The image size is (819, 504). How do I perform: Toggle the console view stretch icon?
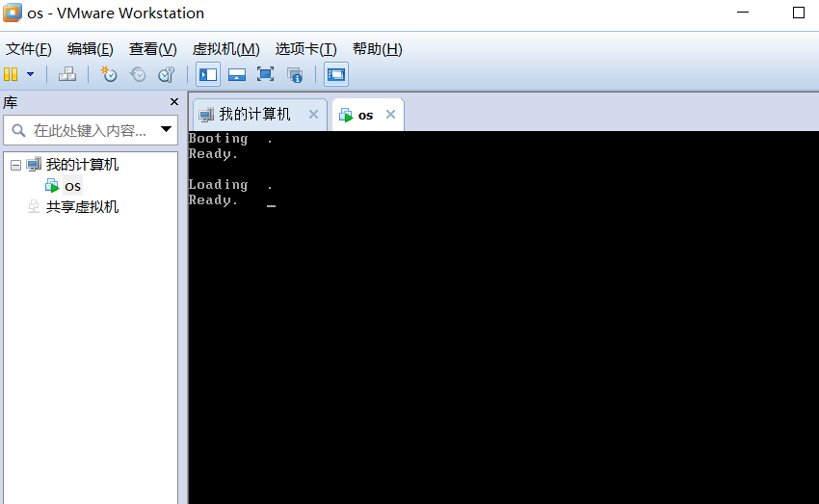[336, 74]
